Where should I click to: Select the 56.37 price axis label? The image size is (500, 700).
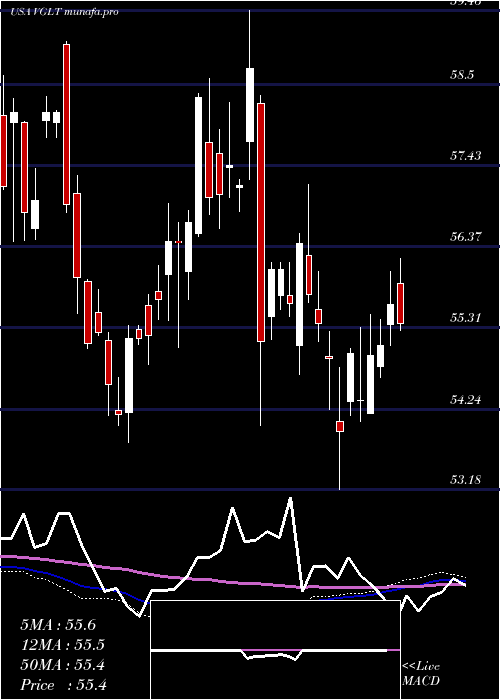(x=466, y=237)
